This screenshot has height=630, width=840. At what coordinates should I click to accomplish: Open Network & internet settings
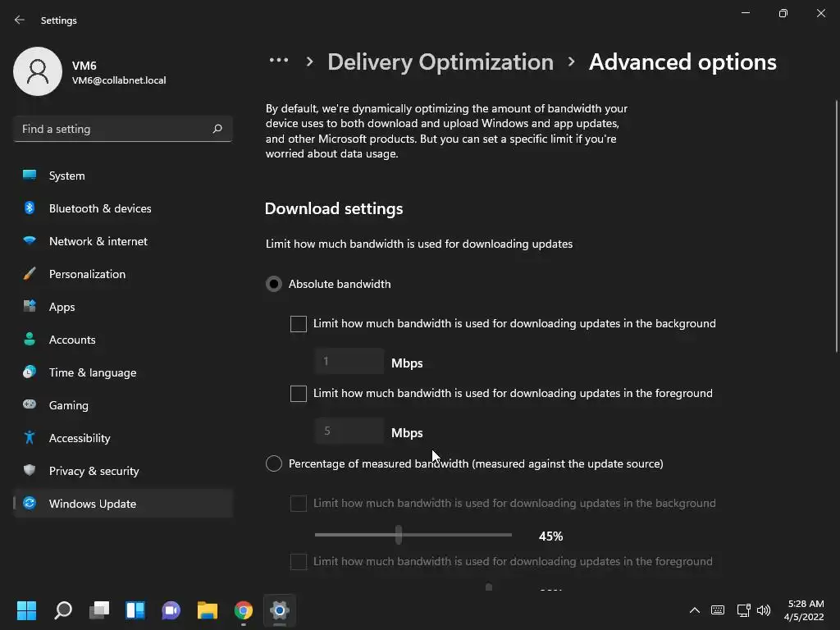pyautogui.click(x=123, y=241)
